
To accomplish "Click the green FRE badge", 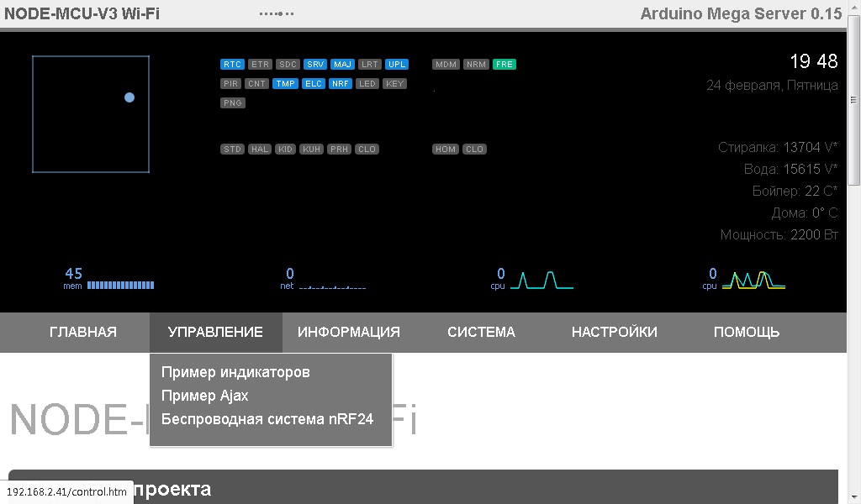I will 504,64.
